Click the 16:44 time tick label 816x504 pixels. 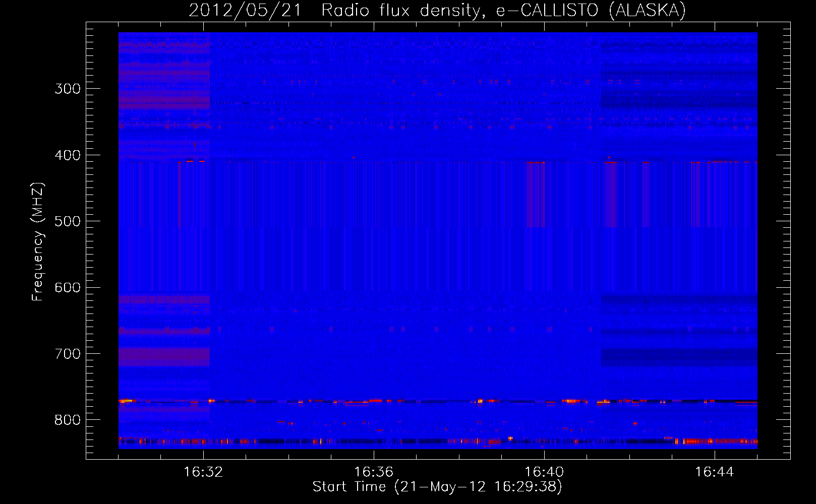715,472
